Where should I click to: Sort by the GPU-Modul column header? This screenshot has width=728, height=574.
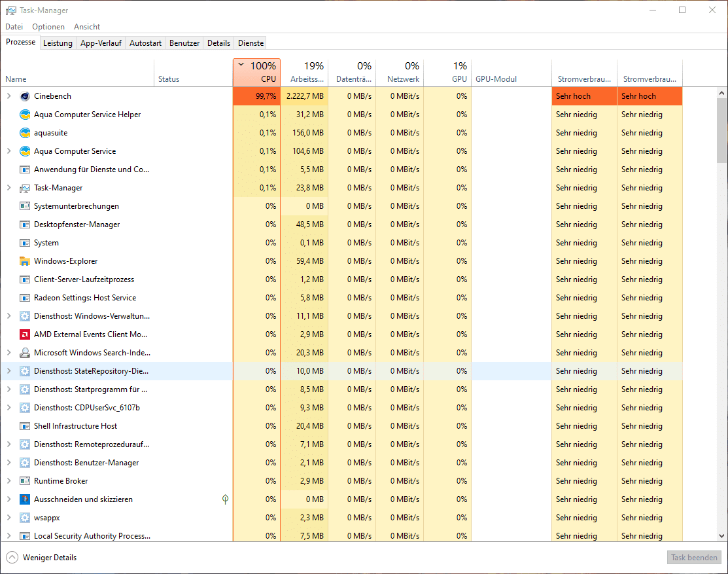coord(511,73)
